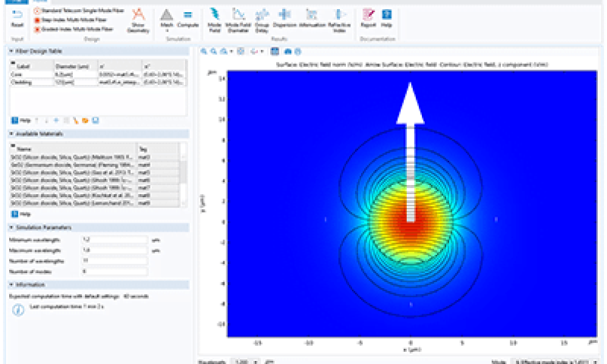
Task: Show the Mode Field plot
Action: 214,20
